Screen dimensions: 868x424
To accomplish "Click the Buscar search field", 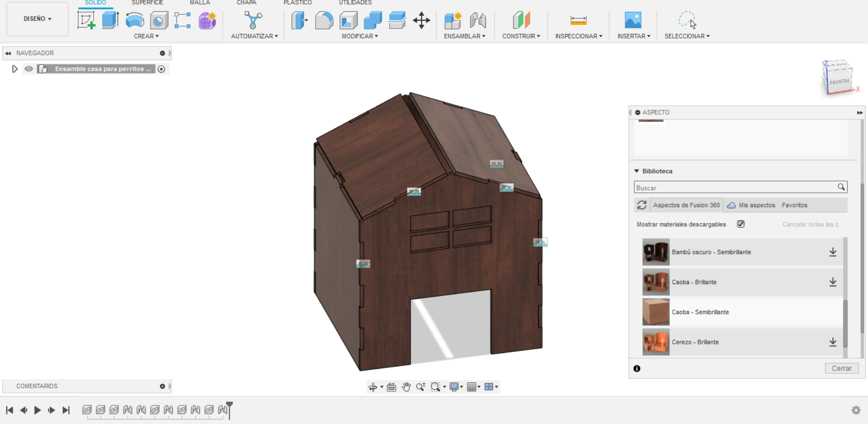I will (735, 187).
